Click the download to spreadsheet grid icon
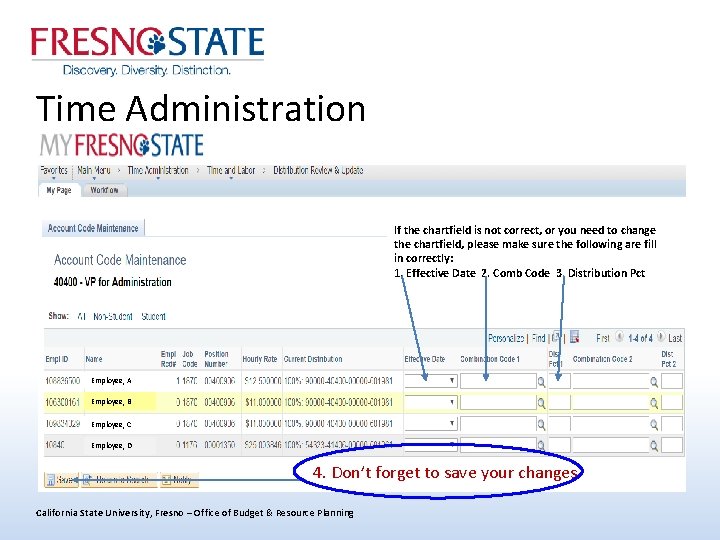This screenshot has height=540, width=720. click(x=574, y=338)
